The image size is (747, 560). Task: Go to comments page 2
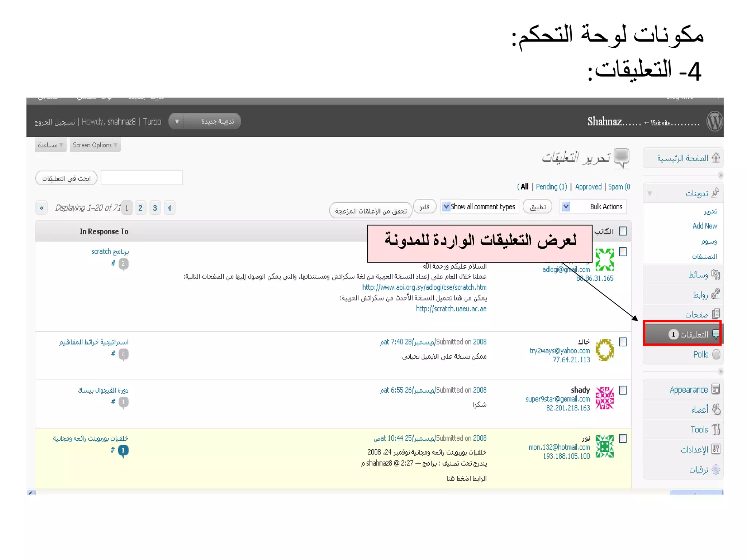pyautogui.click(x=140, y=208)
